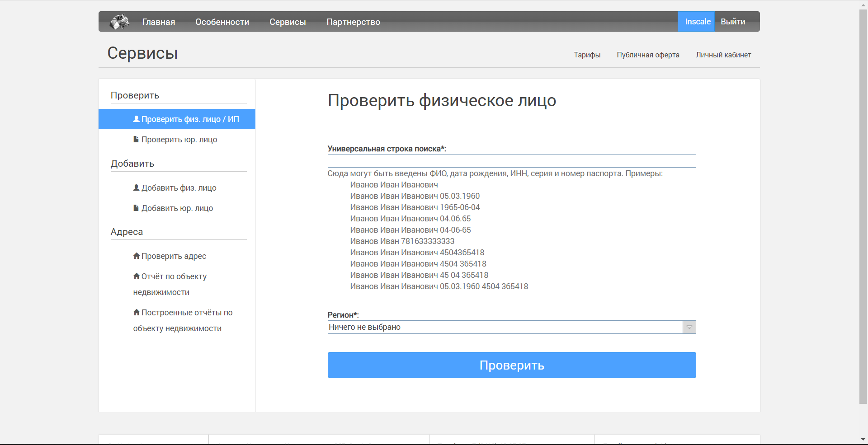This screenshot has width=868, height=445.
Task: Click Выйти to log out
Action: (733, 21)
